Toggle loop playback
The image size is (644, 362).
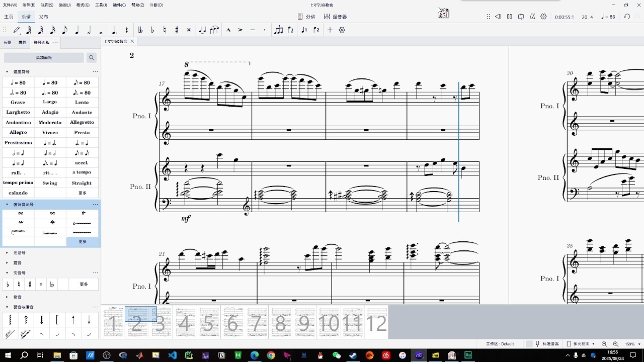coord(521,17)
